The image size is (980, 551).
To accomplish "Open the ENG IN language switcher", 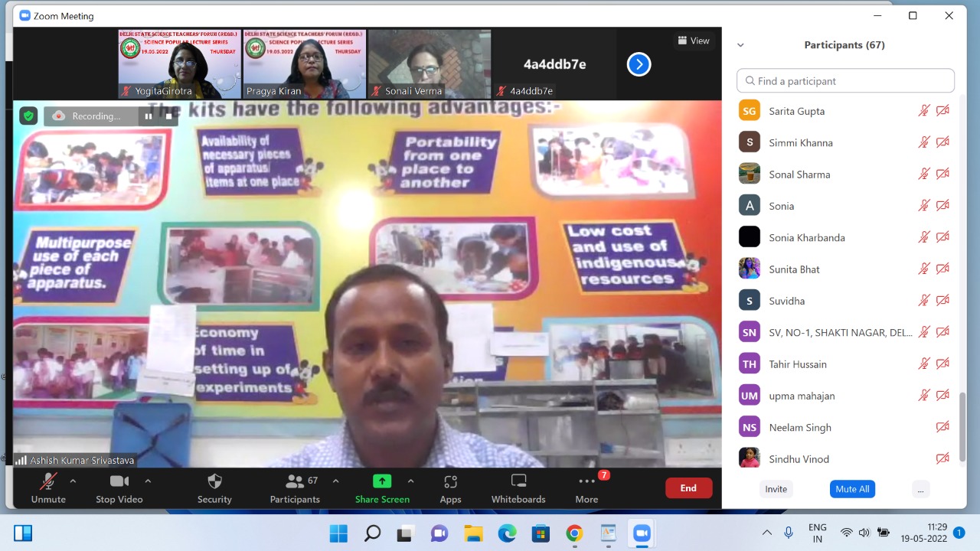I will (817, 533).
